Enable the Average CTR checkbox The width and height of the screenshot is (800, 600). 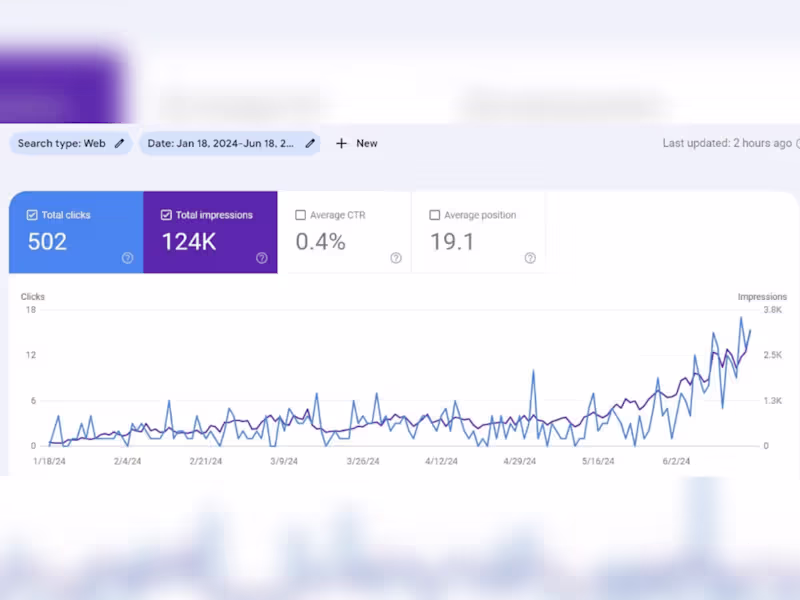(x=301, y=215)
